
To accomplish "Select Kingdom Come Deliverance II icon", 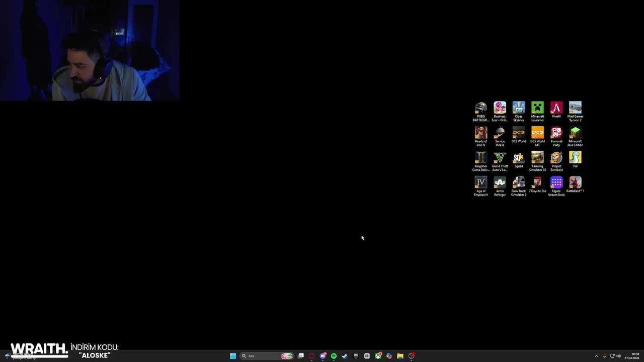I will 481,161.
